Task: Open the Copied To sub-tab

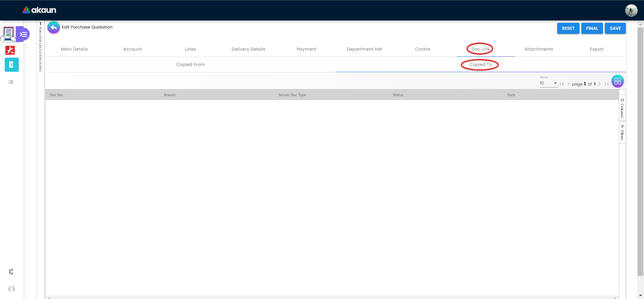Action: (481, 64)
